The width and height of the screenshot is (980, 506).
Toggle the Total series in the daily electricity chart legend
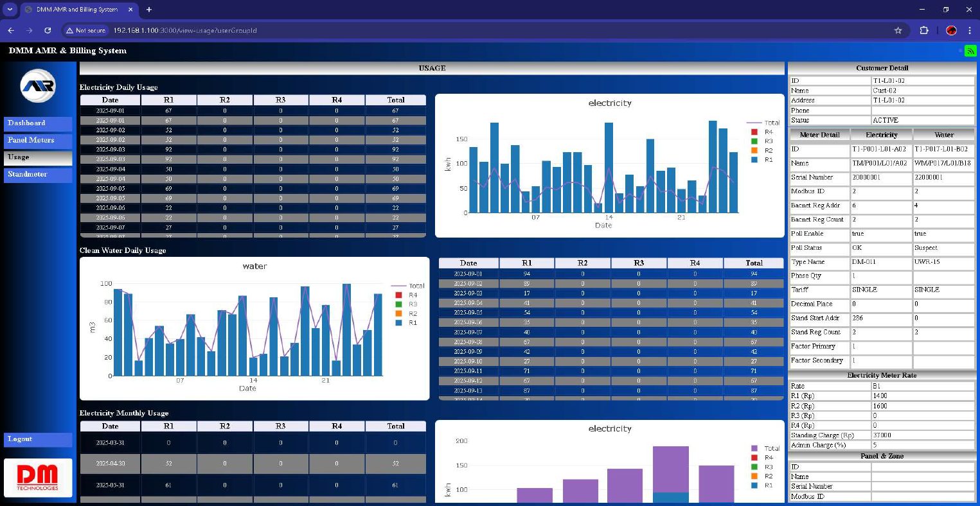tap(763, 123)
